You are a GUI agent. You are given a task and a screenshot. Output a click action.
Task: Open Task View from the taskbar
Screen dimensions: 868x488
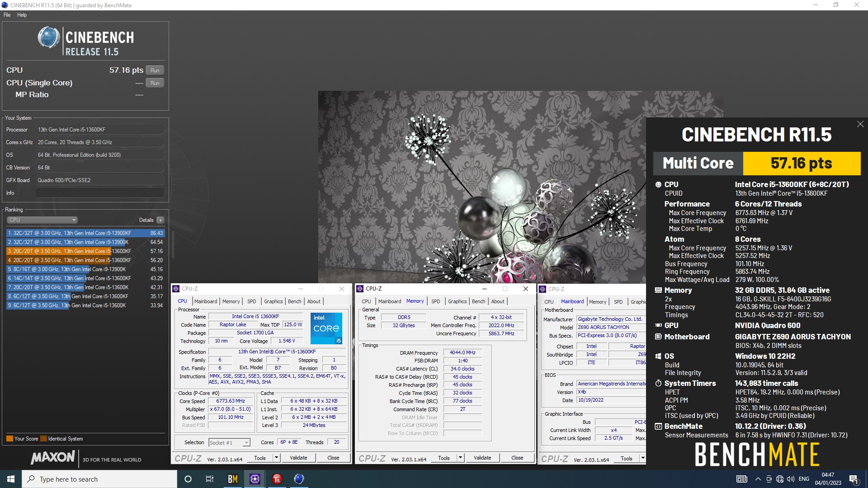point(210,479)
